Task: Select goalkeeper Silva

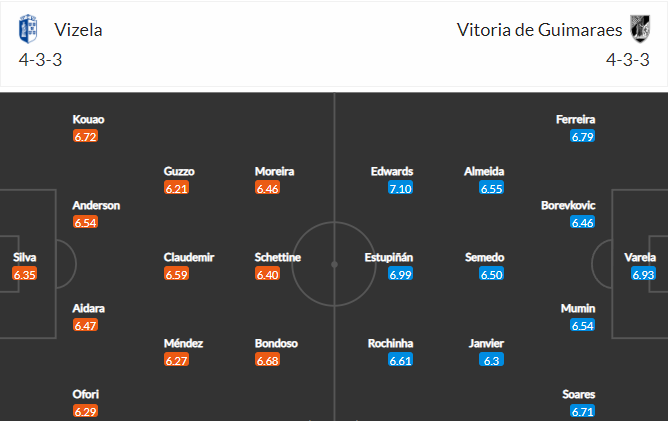Action: point(25,257)
